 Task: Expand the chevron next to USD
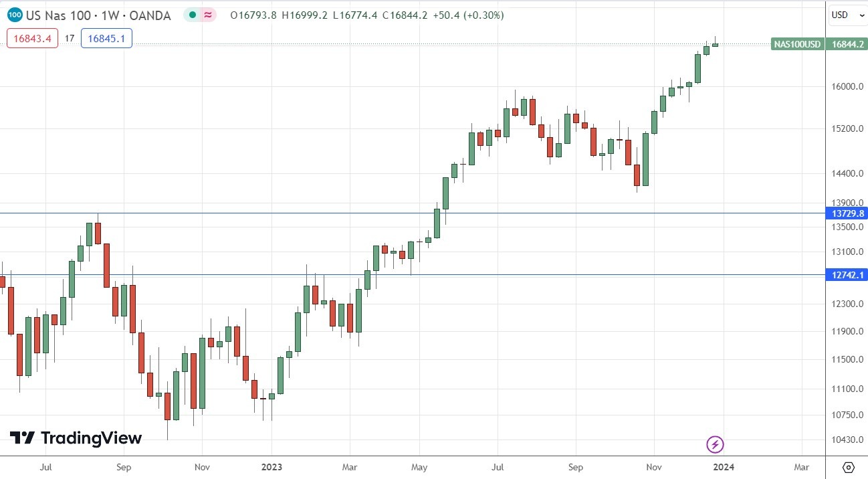click(861, 14)
